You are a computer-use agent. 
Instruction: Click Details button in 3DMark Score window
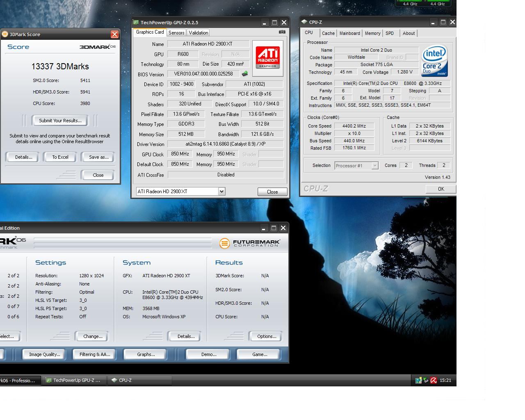tap(23, 157)
